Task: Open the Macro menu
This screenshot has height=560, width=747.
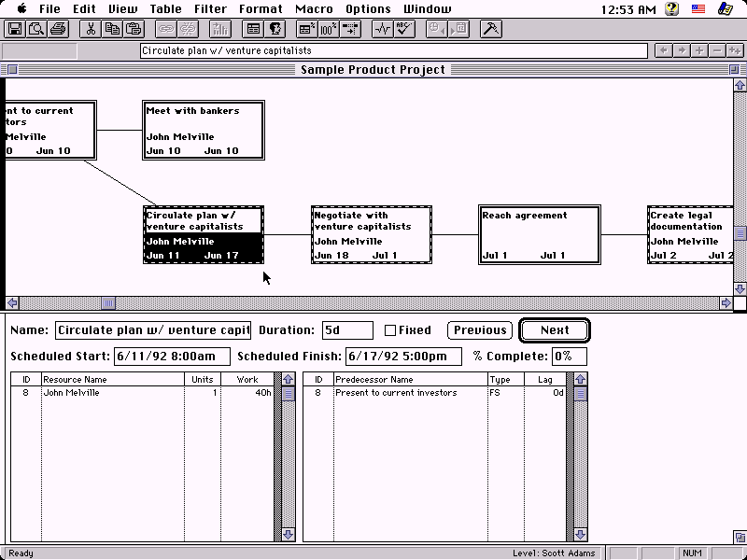Action: [x=314, y=8]
